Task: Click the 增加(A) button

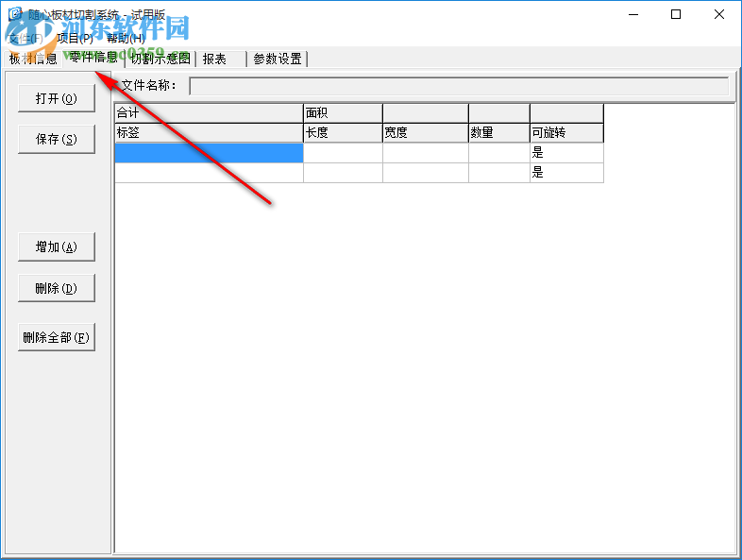Action: [57, 246]
